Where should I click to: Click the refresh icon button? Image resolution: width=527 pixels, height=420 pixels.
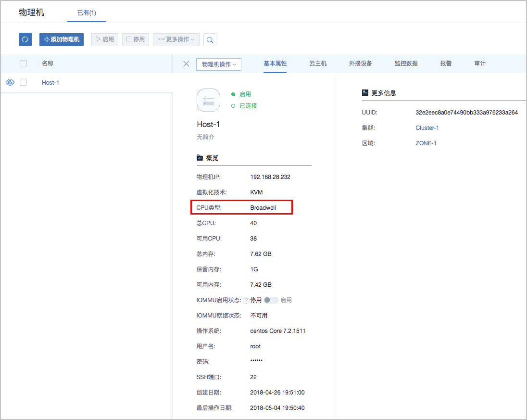tap(25, 39)
